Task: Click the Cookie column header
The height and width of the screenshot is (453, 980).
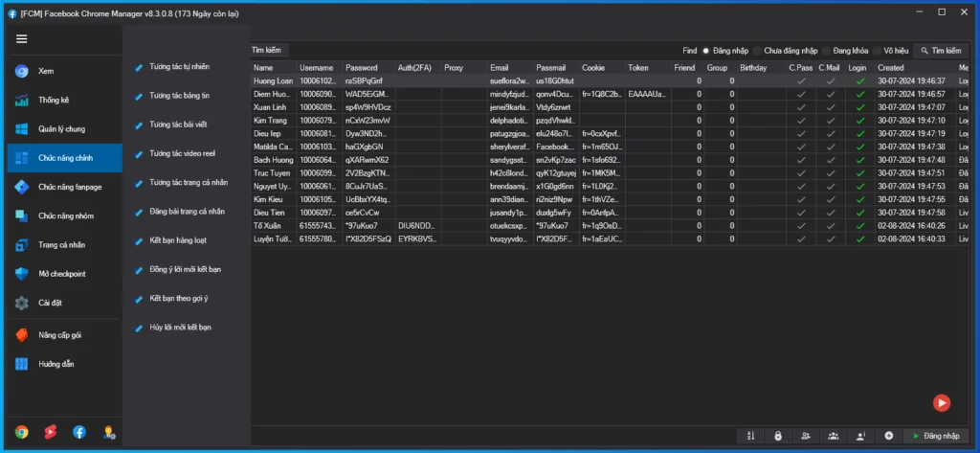Action: (603, 68)
